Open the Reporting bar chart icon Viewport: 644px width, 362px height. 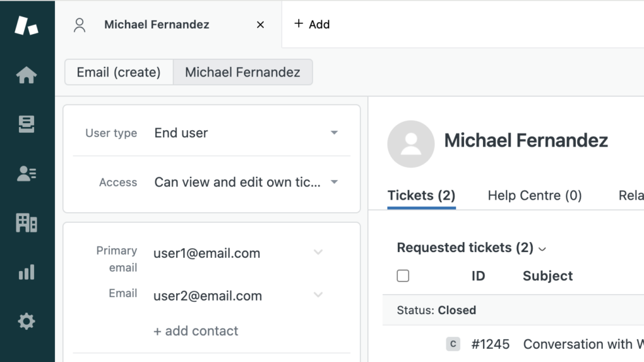pyautogui.click(x=27, y=272)
